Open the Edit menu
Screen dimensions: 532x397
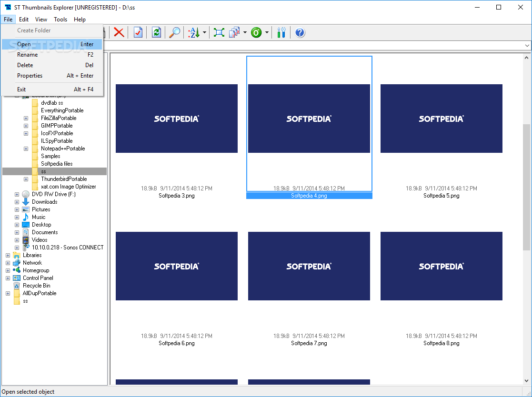(24, 20)
